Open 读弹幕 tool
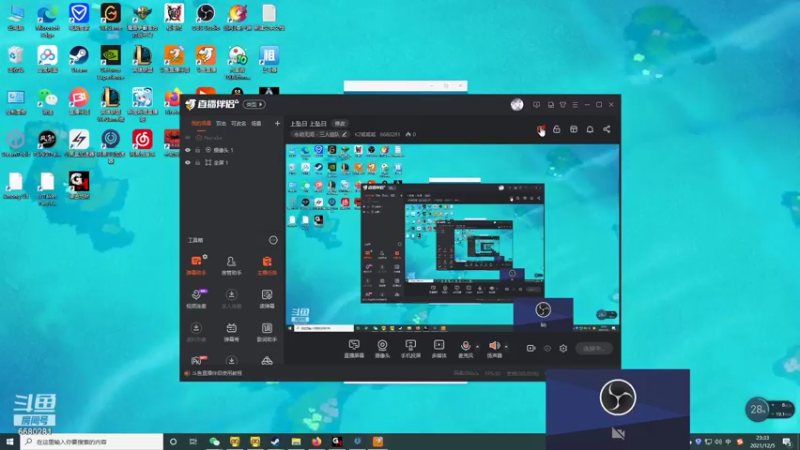Image resolution: width=800 pixels, height=450 pixels. click(x=267, y=298)
